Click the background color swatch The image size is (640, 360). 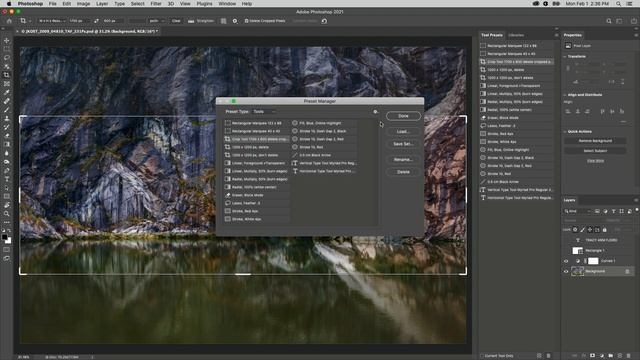point(9,241)
